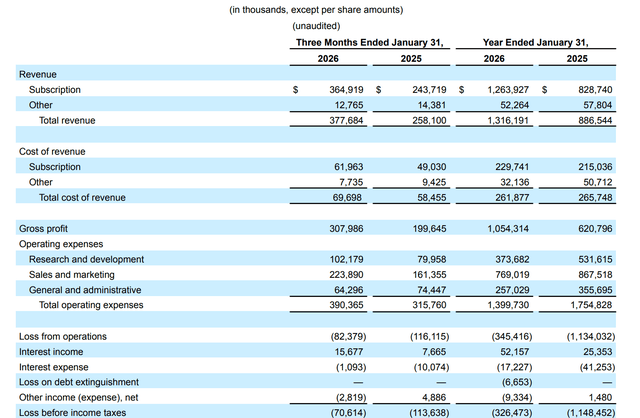
Task: Click cost of Subscription value 229,741
Action: (512, 167)
